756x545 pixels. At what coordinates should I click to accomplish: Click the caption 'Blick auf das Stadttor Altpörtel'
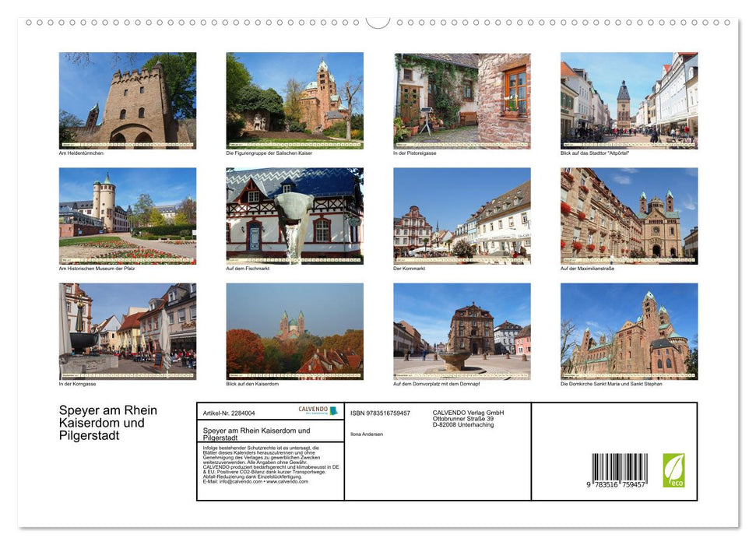[595, 153]
